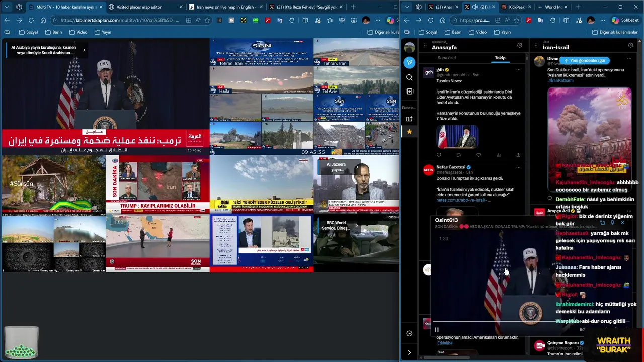Select the TRUMP: KAYIPLARIMIZ OLABİLİR stream tile
Image resolution: width=644 pixels, height=362 pixels.
157,185
